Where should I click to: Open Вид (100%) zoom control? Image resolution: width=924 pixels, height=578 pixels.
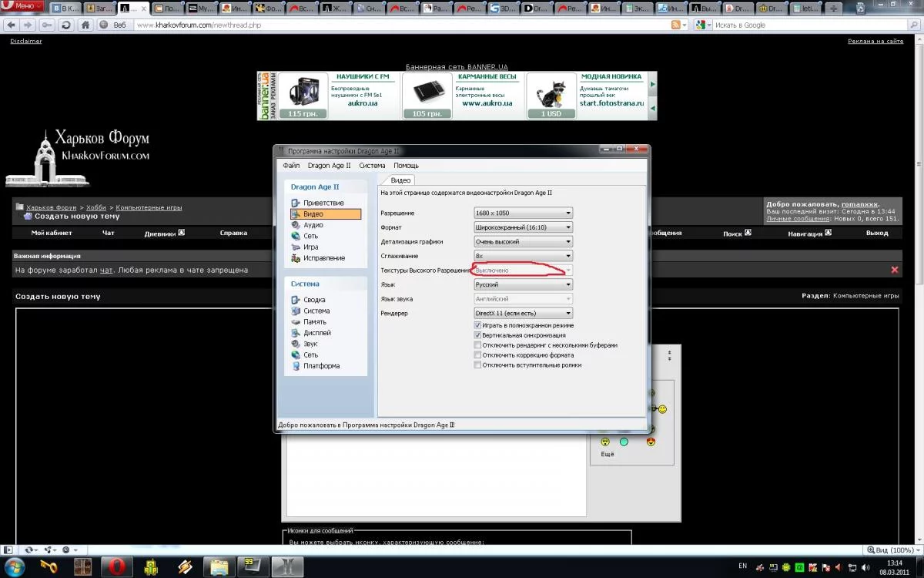893,549
